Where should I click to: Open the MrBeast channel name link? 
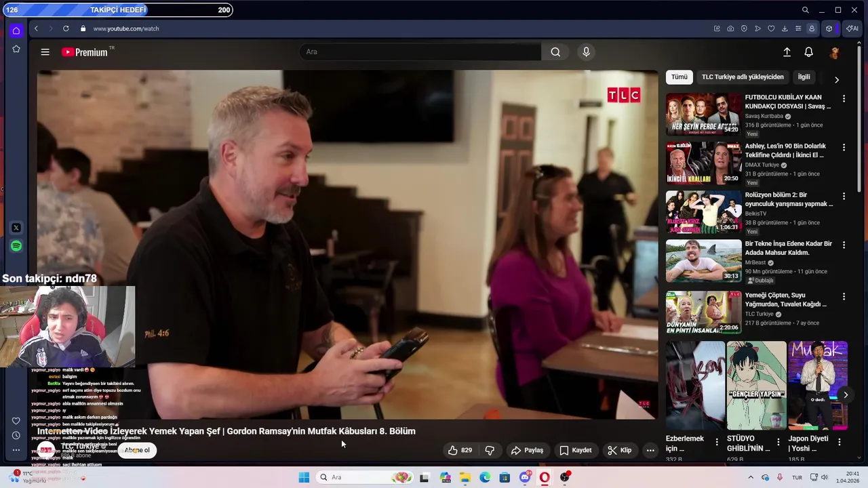tap(755, 262)
